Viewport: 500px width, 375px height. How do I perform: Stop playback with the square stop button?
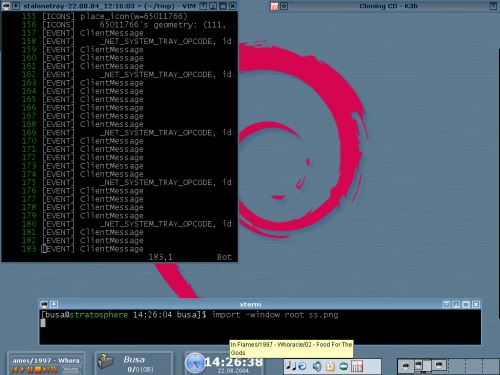(38, 370)
